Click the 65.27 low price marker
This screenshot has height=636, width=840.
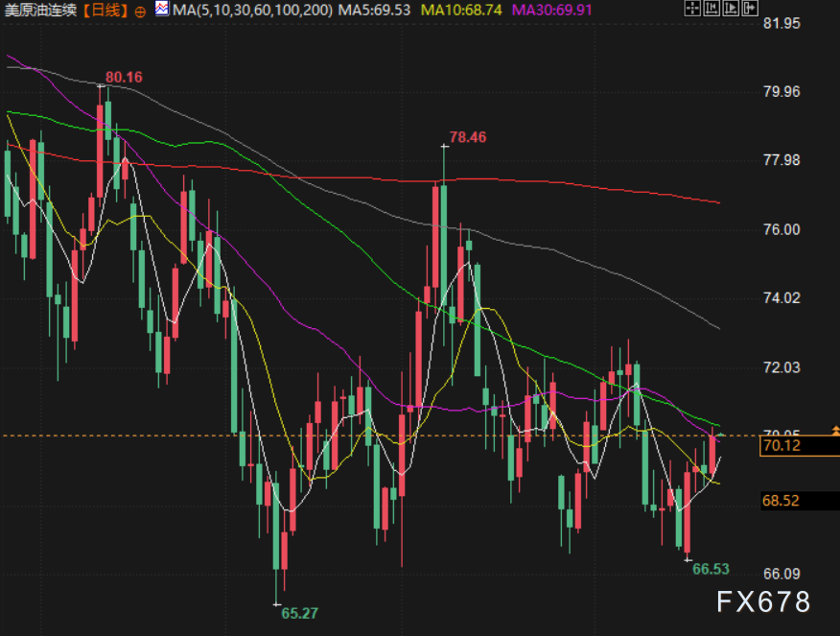pyautogui.click(x=299, y=612)
